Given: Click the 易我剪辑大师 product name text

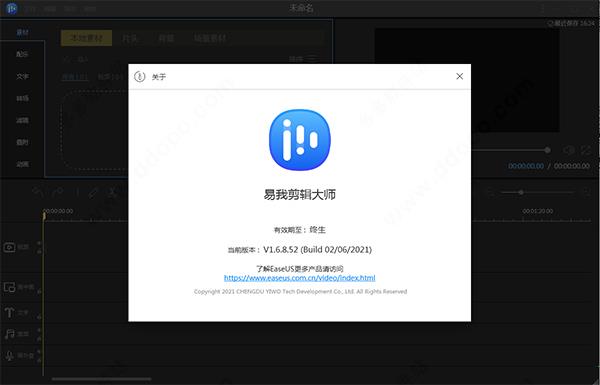Looking at the screenshot, I should [x=300, y=194].
